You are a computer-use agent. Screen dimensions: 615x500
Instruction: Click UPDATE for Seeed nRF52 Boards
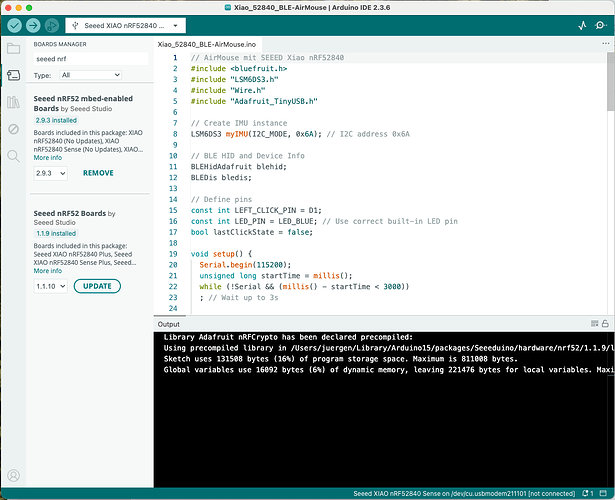tap(97, 286)
